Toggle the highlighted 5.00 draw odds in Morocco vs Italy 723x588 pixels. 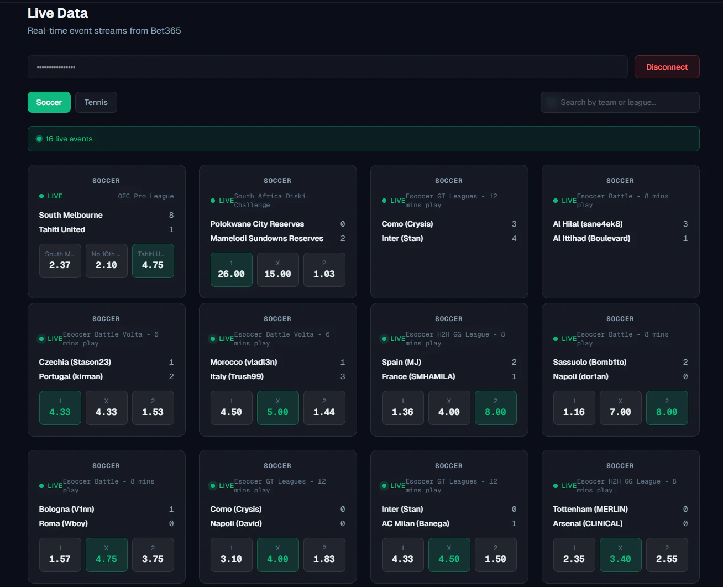coord(277,408)
